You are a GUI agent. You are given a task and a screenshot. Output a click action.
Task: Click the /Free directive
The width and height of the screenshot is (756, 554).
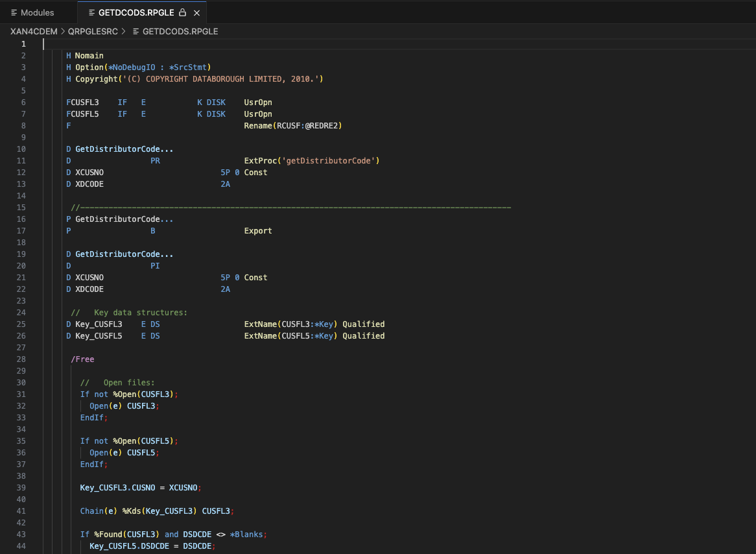coord(82,359)
